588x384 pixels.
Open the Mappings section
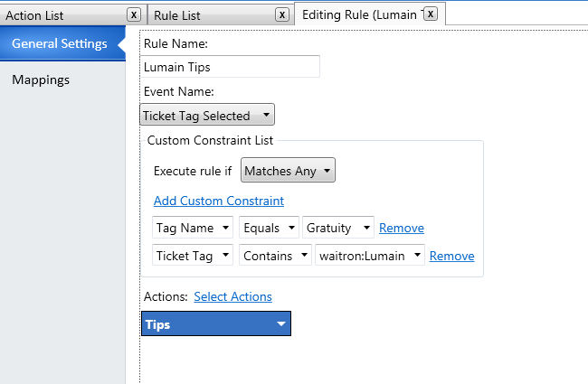pyautogui.click(x=41, y=80)
